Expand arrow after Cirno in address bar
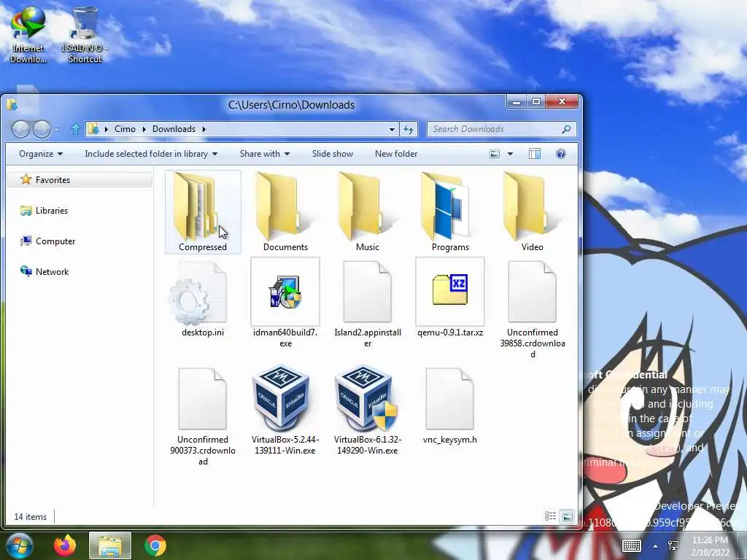The image size is (747, 560). 144,129
